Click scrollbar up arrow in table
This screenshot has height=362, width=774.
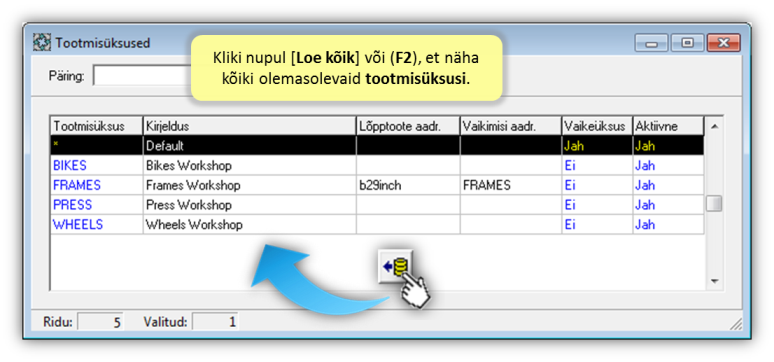pos(714,127)
